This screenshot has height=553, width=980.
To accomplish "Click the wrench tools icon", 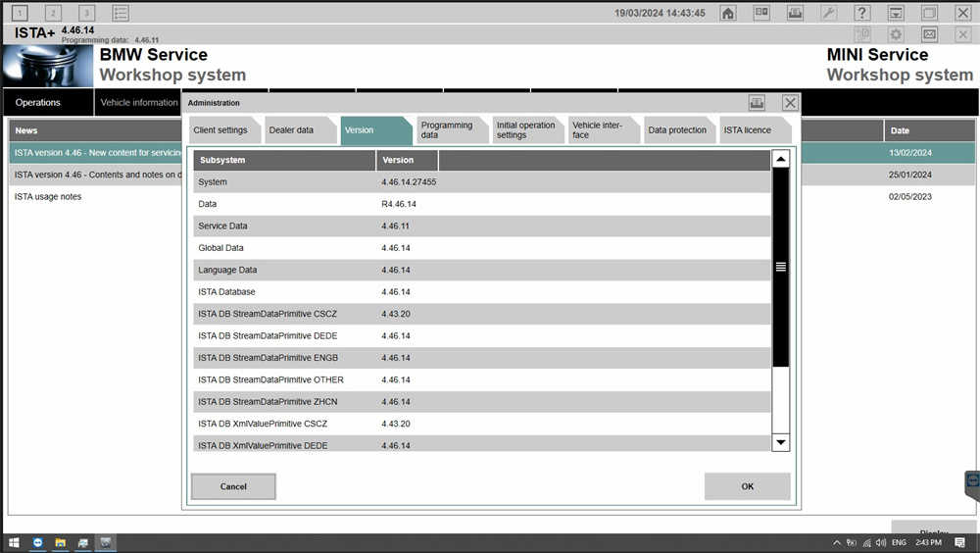I will click(x=828, y=13).
